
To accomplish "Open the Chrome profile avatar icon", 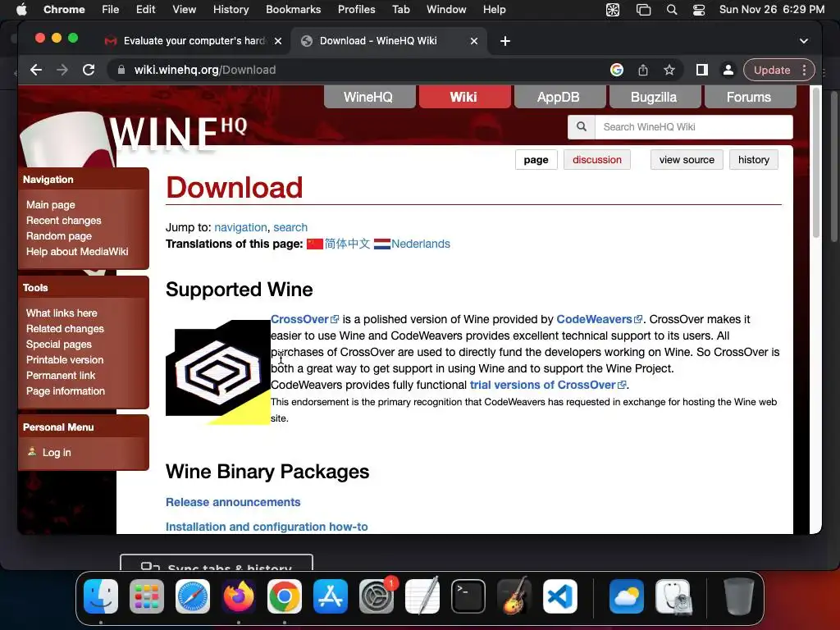I will coord(728,70).
